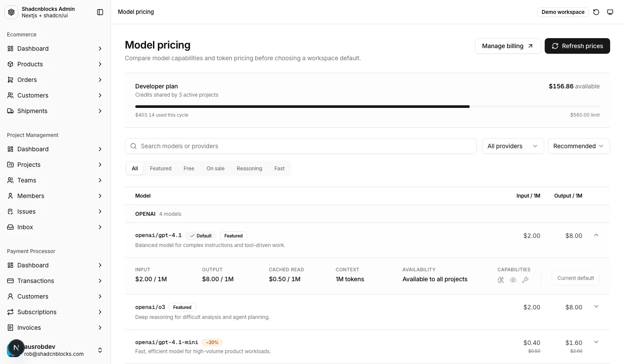Click the "Input / 1M" column header
Viewport: 624px width, 364px height.
(x=528, y=196)
